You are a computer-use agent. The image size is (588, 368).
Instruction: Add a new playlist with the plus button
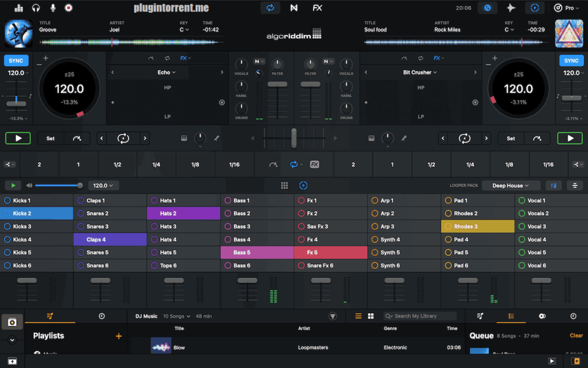tap(118, 336)
